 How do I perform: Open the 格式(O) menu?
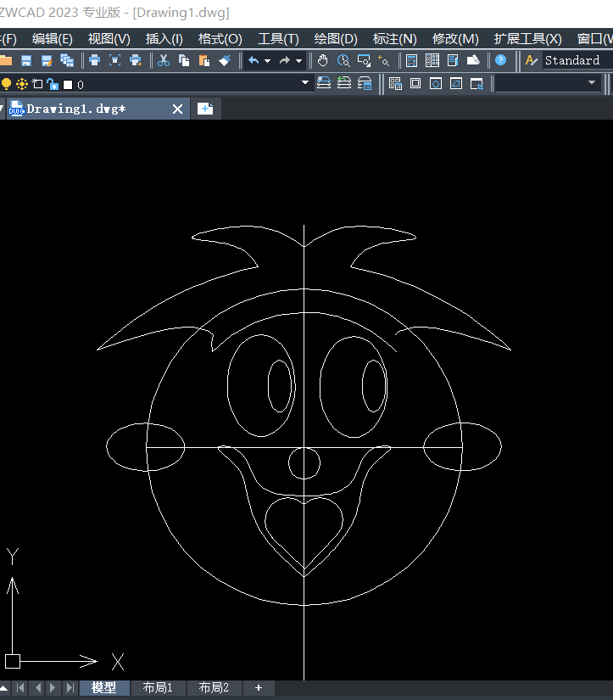220,39
